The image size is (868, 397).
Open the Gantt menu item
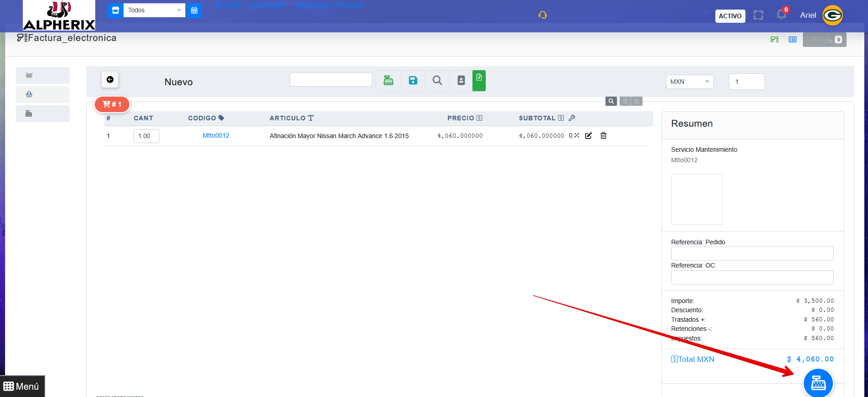click(229, 5)
